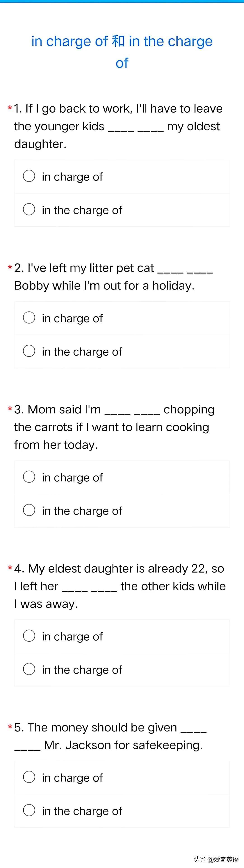Select 'in charge of' for the Mr. Jackson question

click(x=29, y=777)
